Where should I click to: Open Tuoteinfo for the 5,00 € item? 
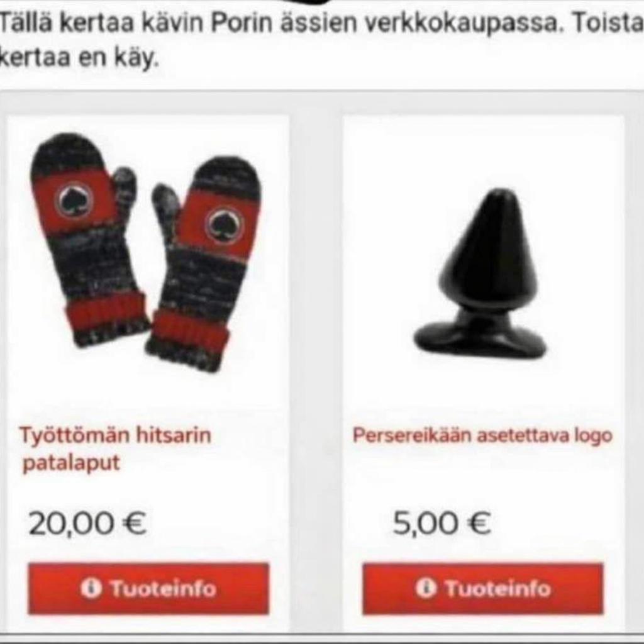[x=483, y=589]
